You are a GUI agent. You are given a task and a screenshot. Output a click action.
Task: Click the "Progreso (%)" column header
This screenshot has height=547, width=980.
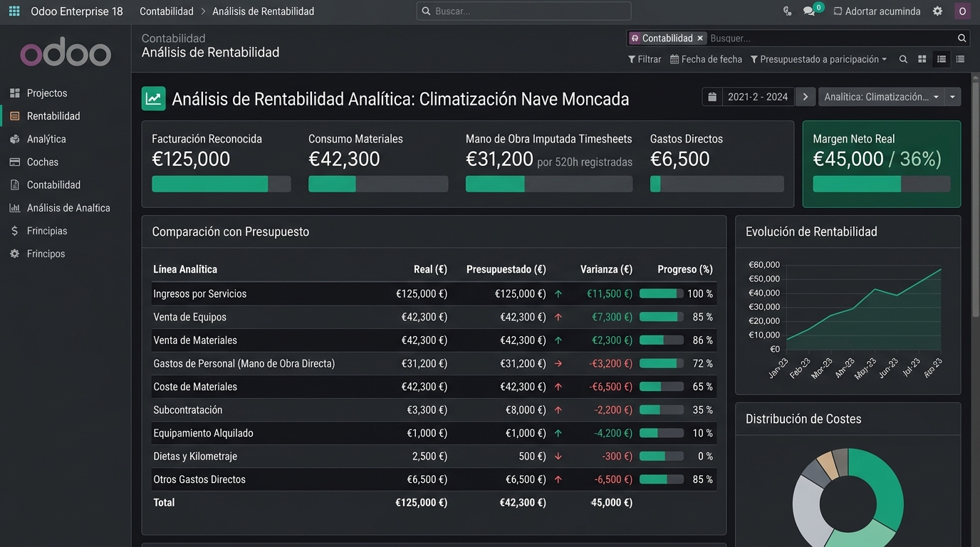click(685, 269)
